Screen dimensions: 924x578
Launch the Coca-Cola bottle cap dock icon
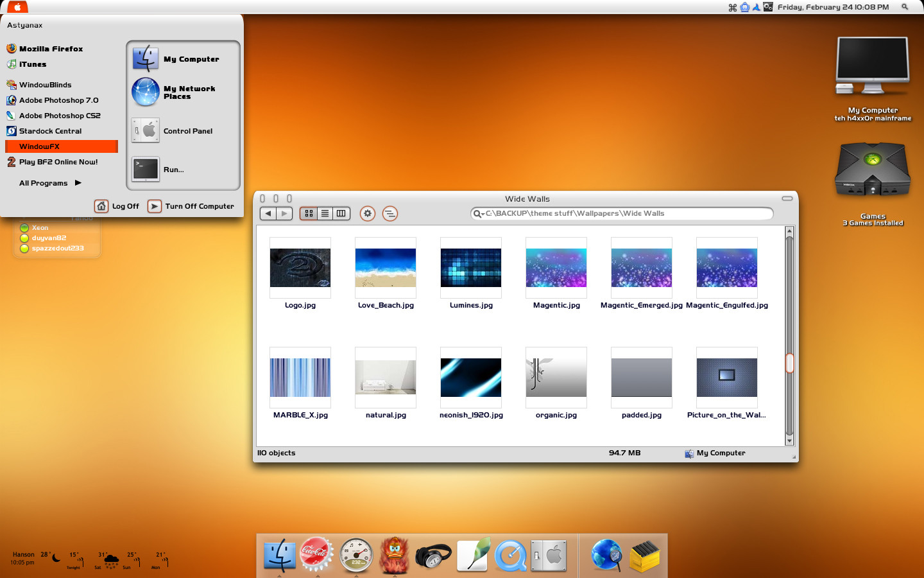pyautogui.click(x=316, y=554)
